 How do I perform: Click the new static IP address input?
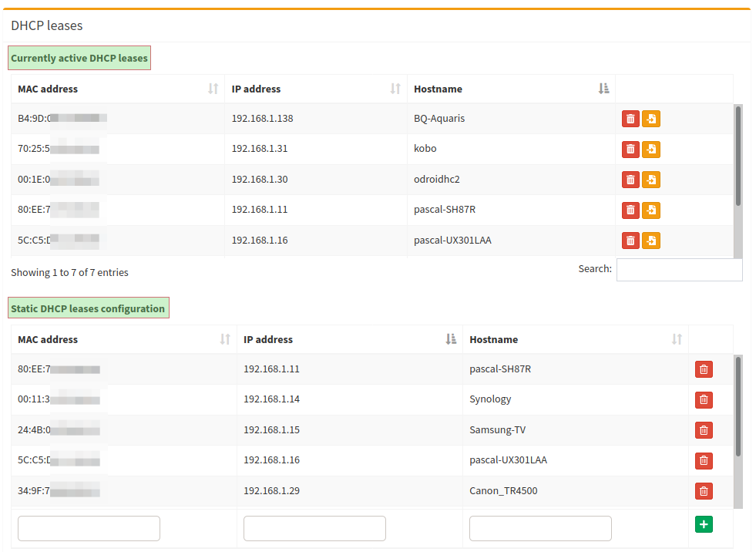pyautogui.click(x=314, y=528)
